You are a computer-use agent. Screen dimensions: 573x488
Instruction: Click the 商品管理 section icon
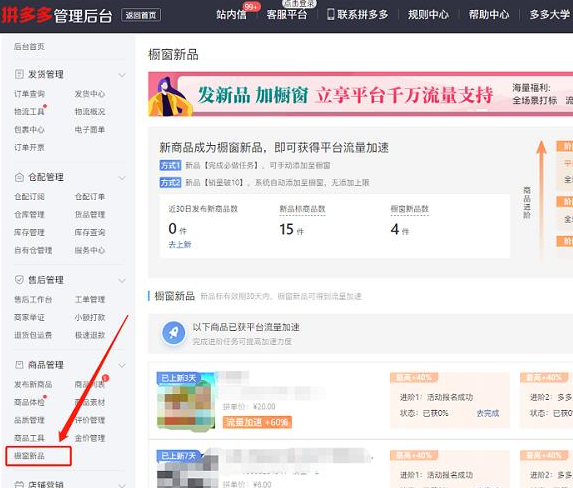19,365
